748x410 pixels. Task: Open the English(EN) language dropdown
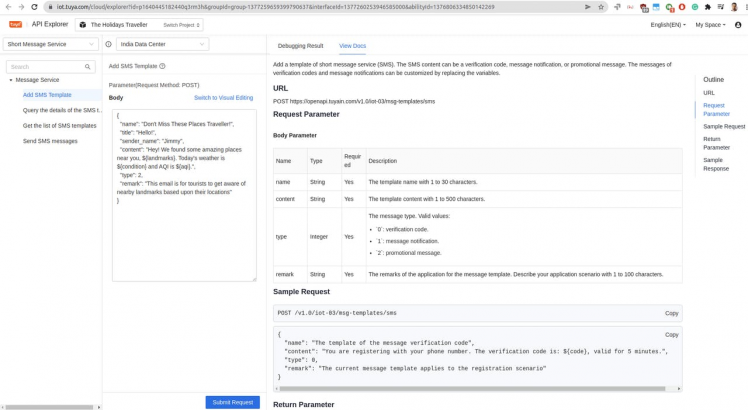pyautogui.click(x=667, y=25)
